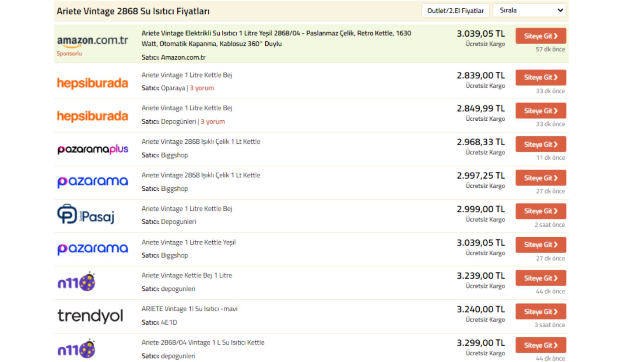Click the page heading Ariete Vintage 2868 Su Isıtıcı Fiyatları
The height and width of the screenshot is (362, 644).
pyautogui.click(x=133, y=11)
